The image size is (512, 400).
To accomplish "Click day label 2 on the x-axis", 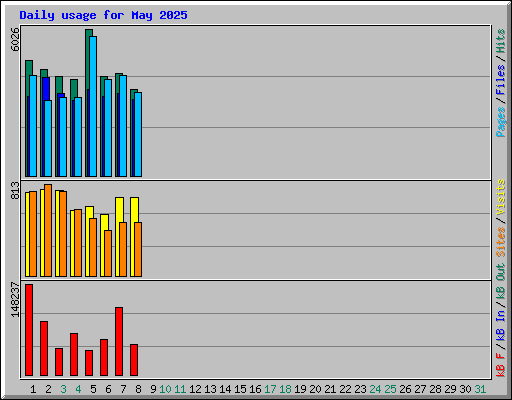I will pos(48,389).
